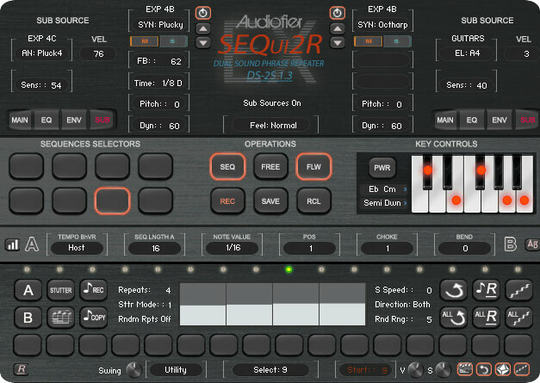Screen dimensions: 540x383
Task: Open TEMPO BHVR Host dropdown
Action: [x=76, y=248]
